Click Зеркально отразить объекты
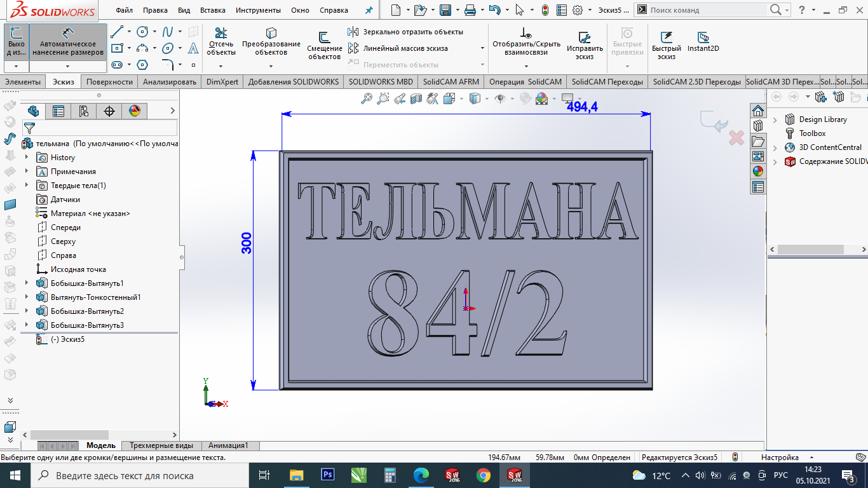 tap(406, 32)
